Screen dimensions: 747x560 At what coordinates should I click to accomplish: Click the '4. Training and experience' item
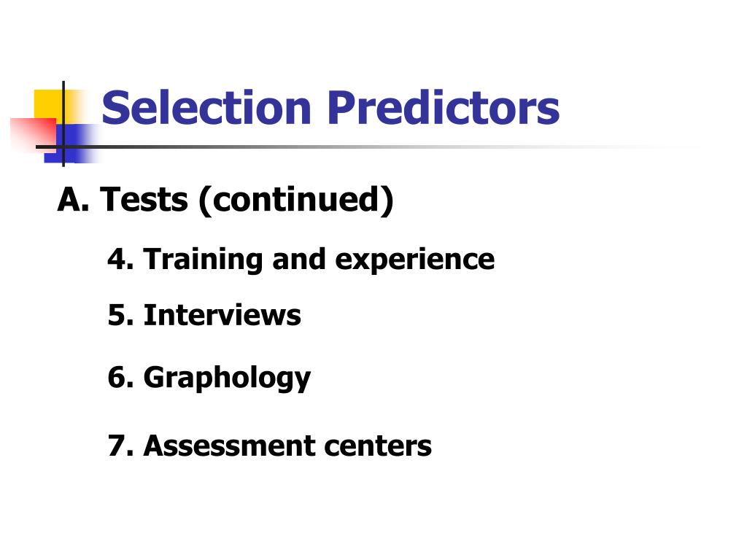[301, 260]
